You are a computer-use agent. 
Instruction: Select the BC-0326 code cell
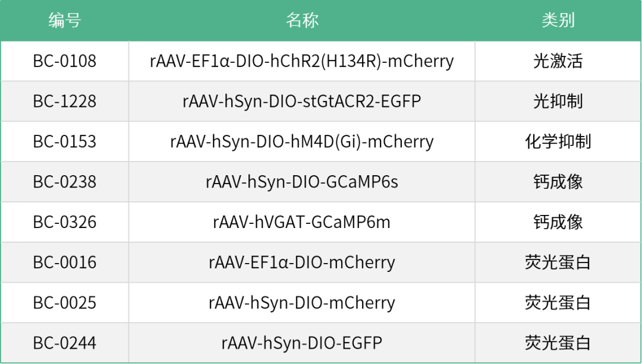pyautogui.click(x=64, y=222)
